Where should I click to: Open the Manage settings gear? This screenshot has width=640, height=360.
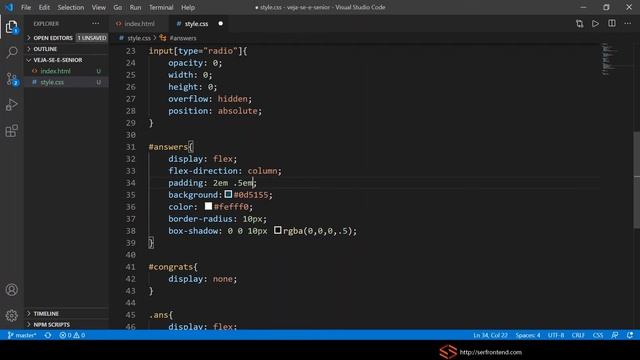(11, 316)
